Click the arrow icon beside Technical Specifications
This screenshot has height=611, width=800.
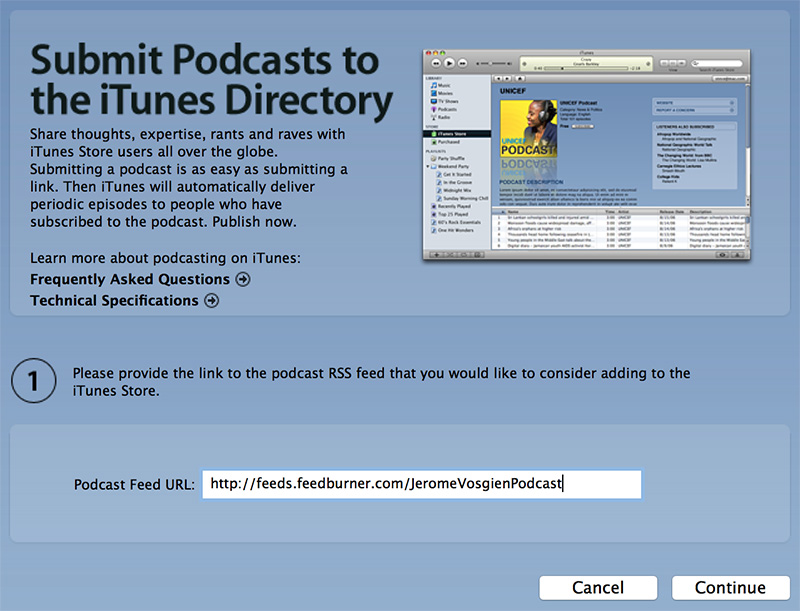(x=212, y=301)
